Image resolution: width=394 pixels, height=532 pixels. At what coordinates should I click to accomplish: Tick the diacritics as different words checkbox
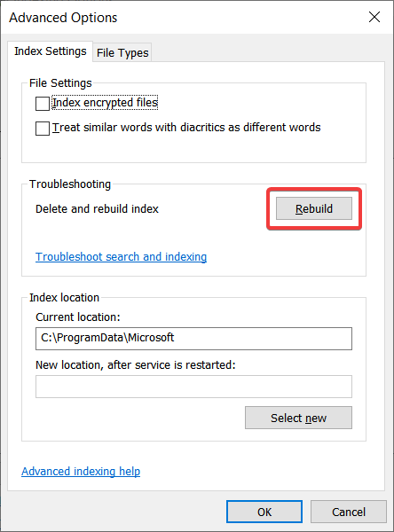(43, 129)
